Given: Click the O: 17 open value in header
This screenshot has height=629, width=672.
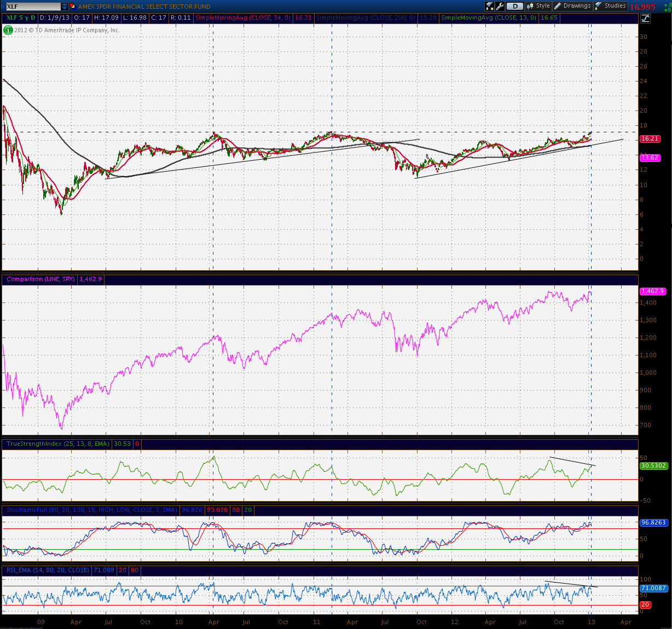Looking at the screenshot, I should pos(82,18).
